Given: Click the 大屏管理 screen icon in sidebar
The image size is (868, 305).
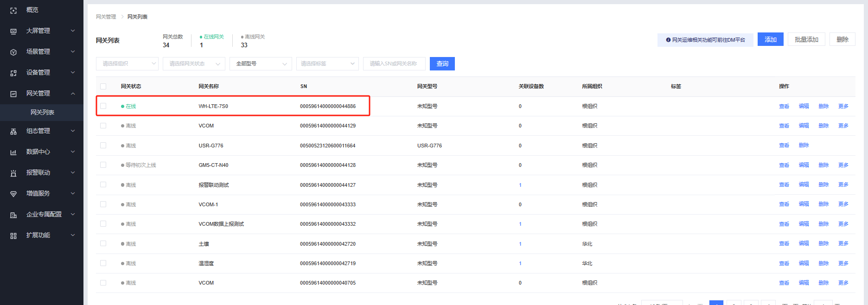Looking at the screenshot, I should [x=13, y=31].
